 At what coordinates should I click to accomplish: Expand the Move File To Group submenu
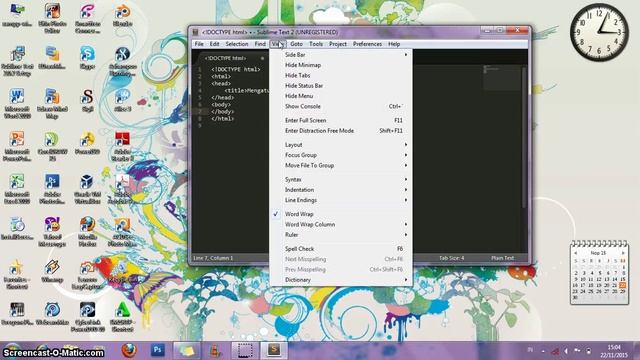pos(340,165)
